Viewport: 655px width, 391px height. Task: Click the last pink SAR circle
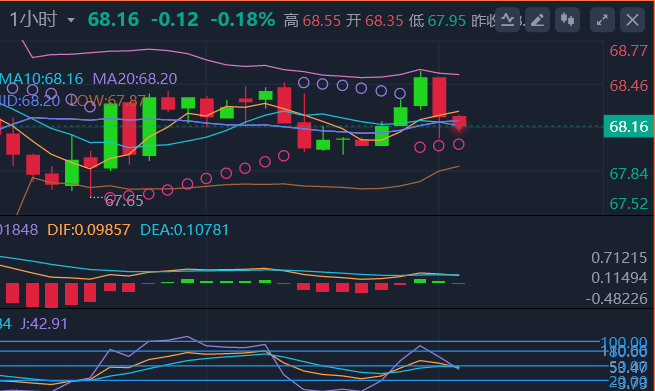tap(459, 145)
